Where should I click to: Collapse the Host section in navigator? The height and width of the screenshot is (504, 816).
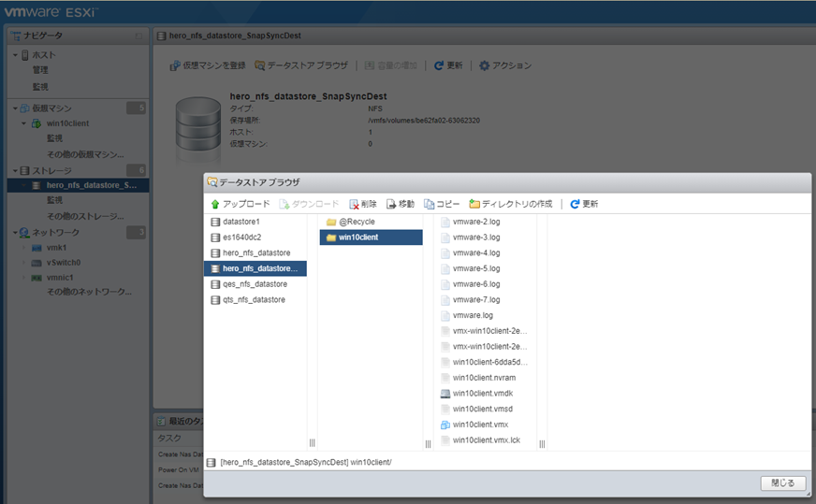tap(15, 55)
